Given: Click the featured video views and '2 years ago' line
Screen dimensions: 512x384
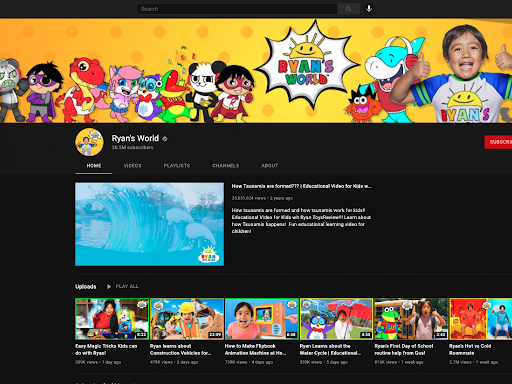Looking at the screenshot, I should click(x=262, y=198).
